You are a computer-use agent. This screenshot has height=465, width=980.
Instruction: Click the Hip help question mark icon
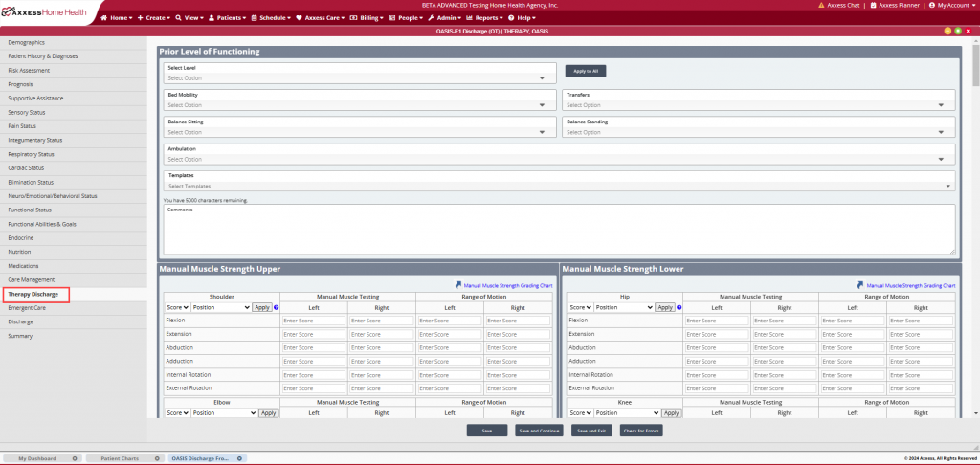click(680, 307)
